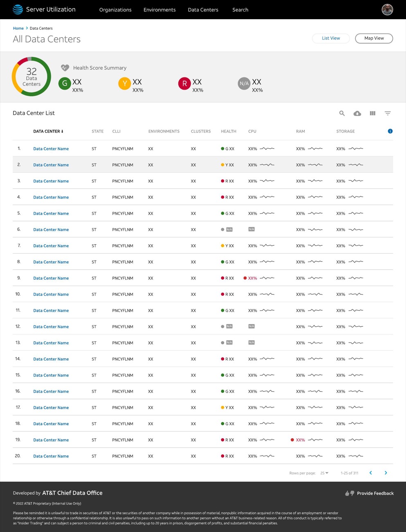Screen dimensions: 406x532
Task: Sort by DATA CENTER column header
Action: [x=48, y=131]
